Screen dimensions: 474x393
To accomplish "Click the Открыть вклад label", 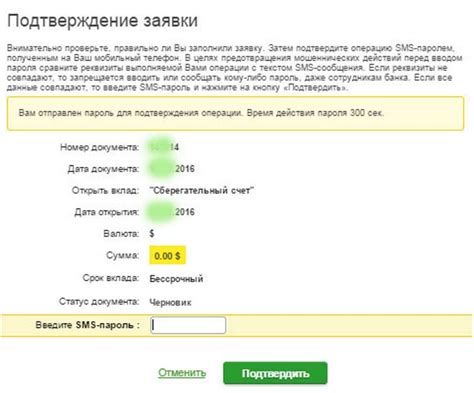I will click(105, 190).
